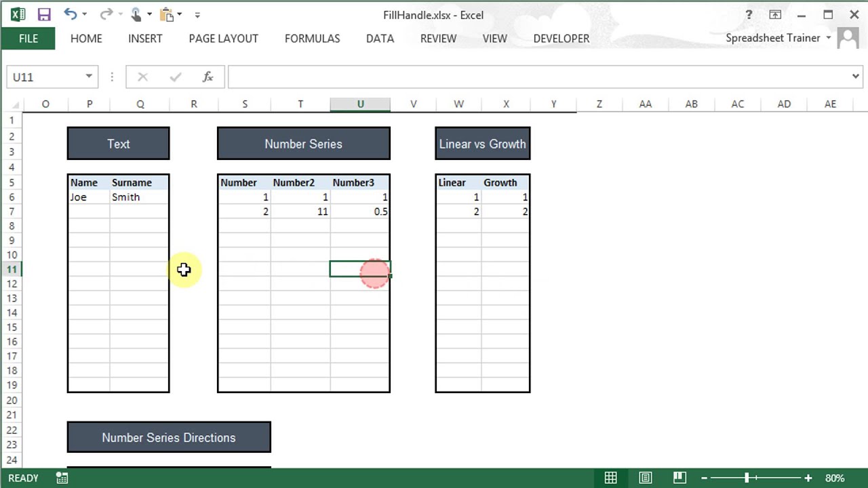Screen dimensions: 868x488
Task: Click the Cancel X icon in formula bar
Action: point(142,77)
